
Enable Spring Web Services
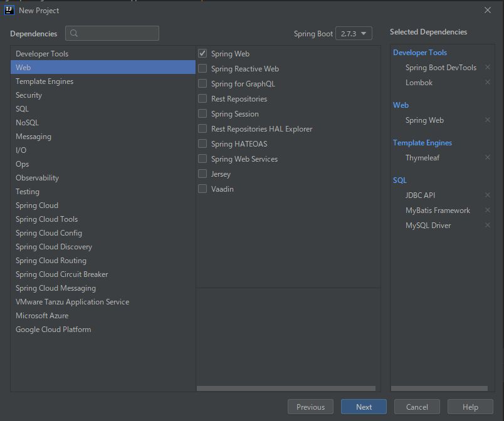tap(202, 159)
